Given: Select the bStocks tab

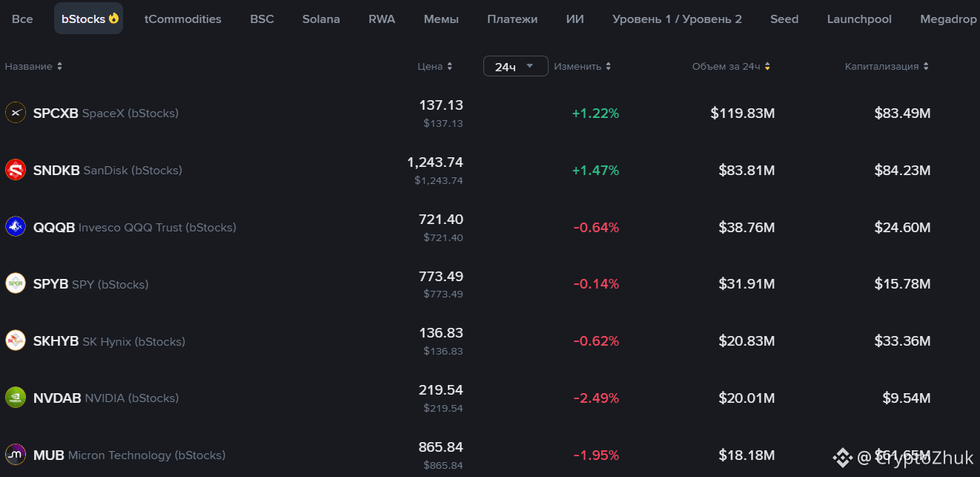Looking at the screenshot, I should 89,19.
